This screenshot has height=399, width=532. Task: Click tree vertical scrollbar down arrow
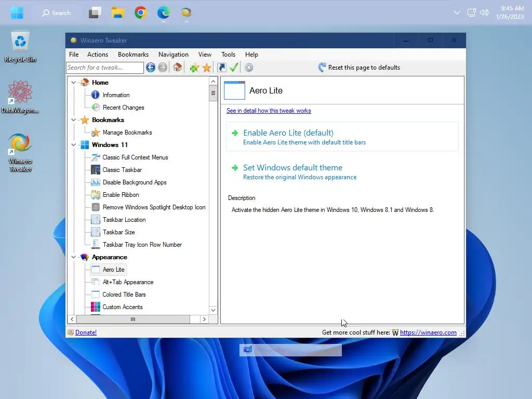tap(213, 310)
